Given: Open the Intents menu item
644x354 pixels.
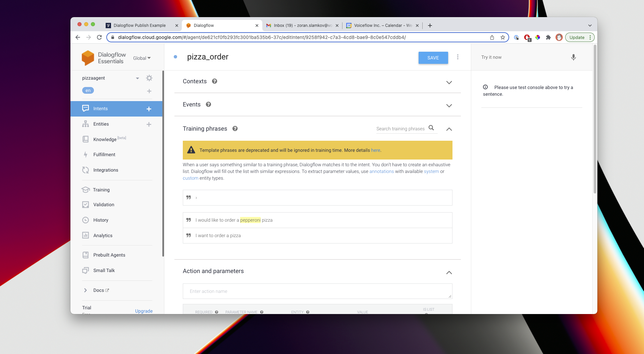Looking at the screenshot, I should pos(101,108).
